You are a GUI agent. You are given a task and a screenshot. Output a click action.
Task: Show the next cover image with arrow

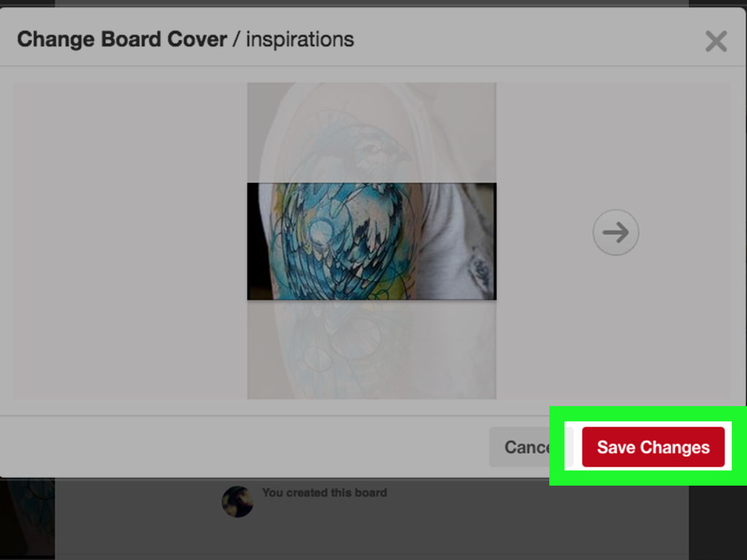[x=616, y=233]
